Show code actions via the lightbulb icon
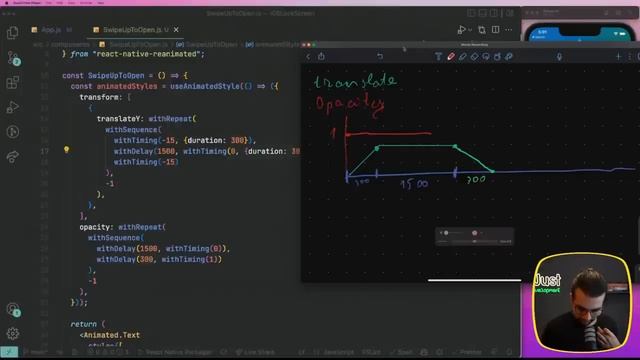640x360 pixels. 67,150
